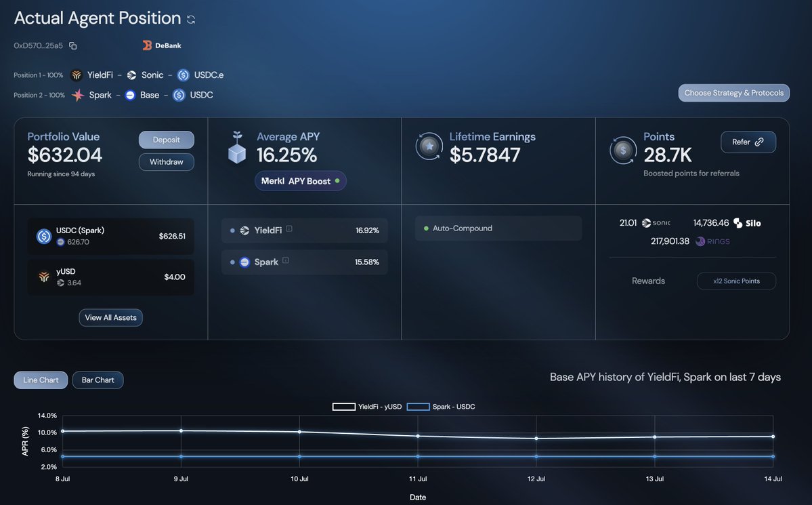Refresh the Actual Agent Position data
Image resolution: width=812 pixels, height=505 pixels.
tap(191, 20)
